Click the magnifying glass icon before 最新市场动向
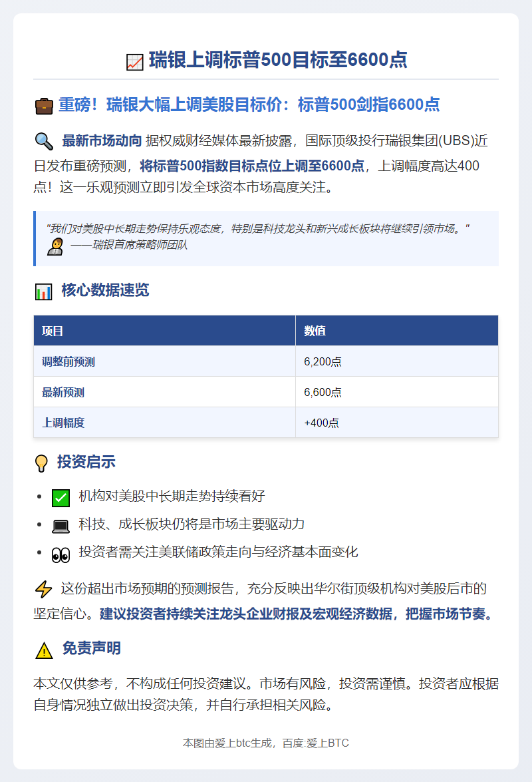The height and width of the screenshot is (782, 532). (44, 141)
